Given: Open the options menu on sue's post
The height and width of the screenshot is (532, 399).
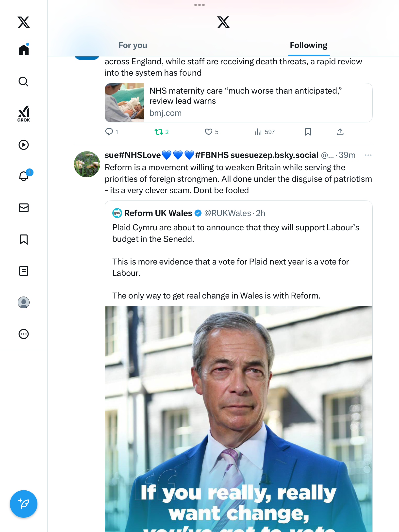Looking at the screenshot, I should [x=368, y=155].
